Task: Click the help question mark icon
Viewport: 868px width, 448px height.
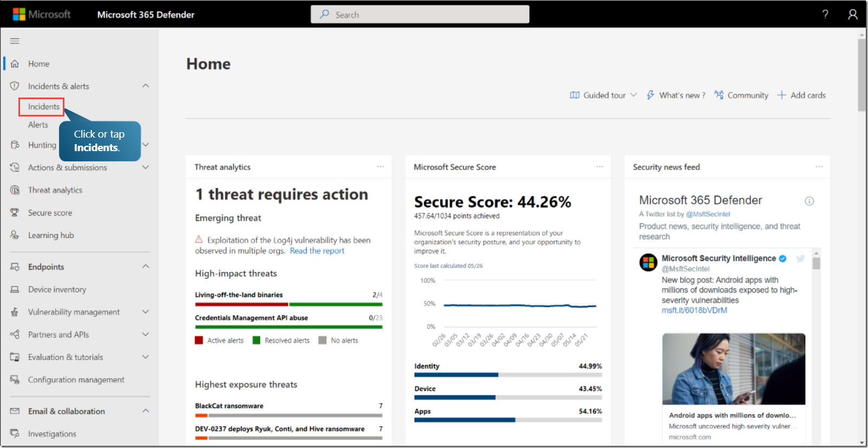Action: (825, 15)
